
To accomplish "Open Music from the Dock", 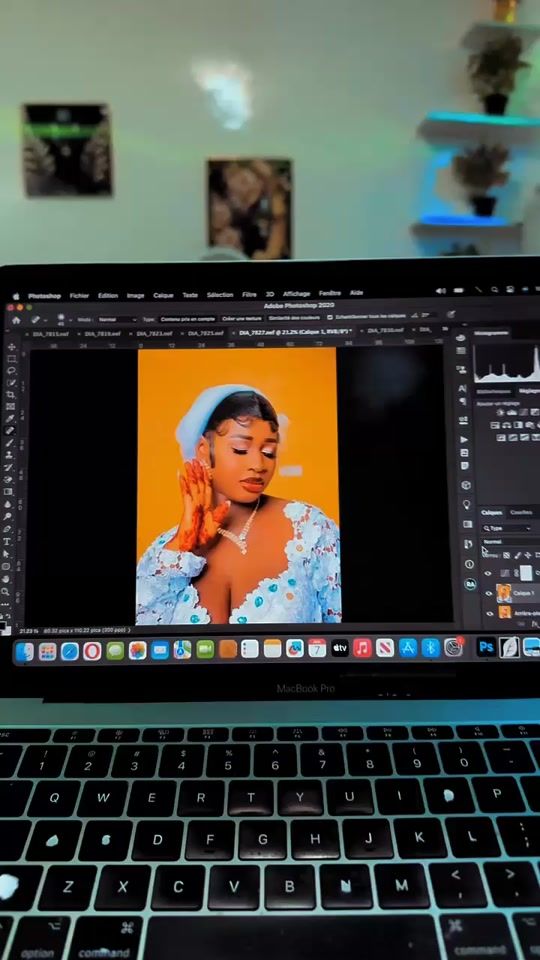I will [x=362, y=648].
